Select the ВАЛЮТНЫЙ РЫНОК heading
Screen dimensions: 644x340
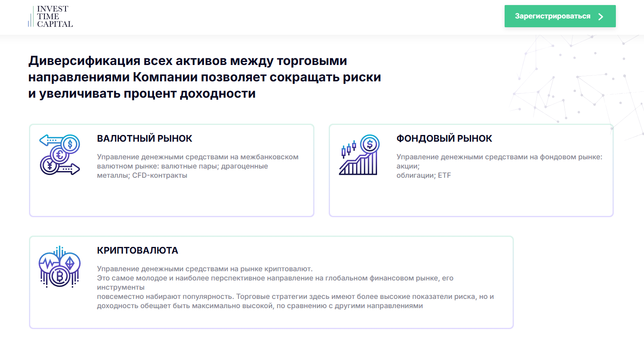click(x=144, y=138)
